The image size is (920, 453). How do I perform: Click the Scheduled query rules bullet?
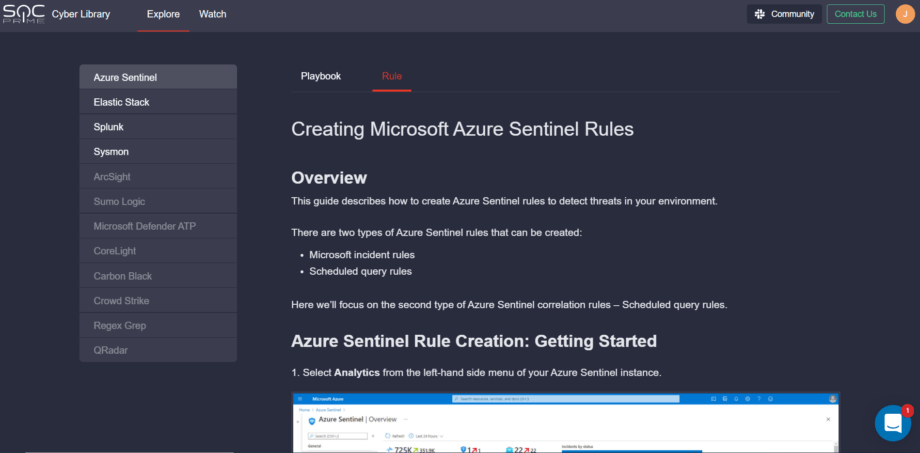pos(360,271)
